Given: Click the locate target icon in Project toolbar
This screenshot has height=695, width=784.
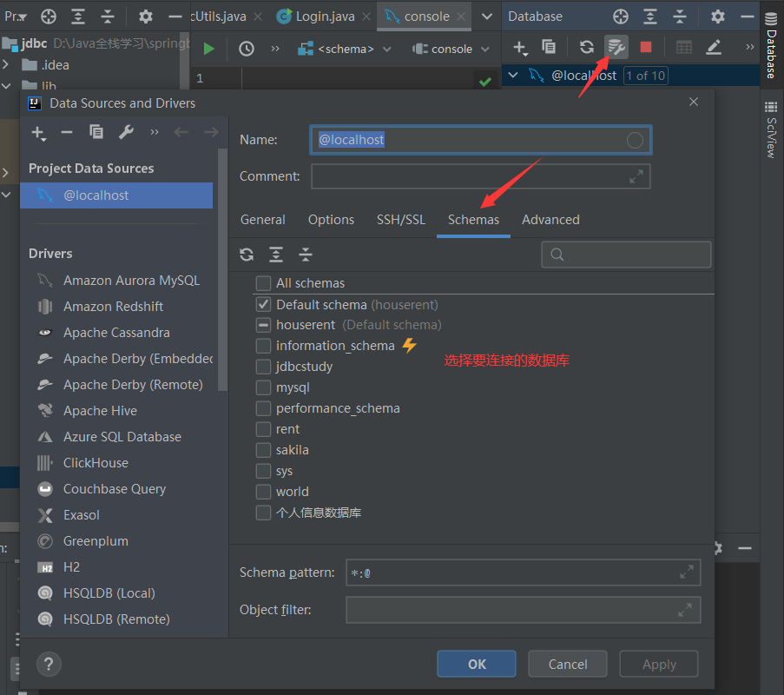Looking at the screenshot, I should coord(49,17).
